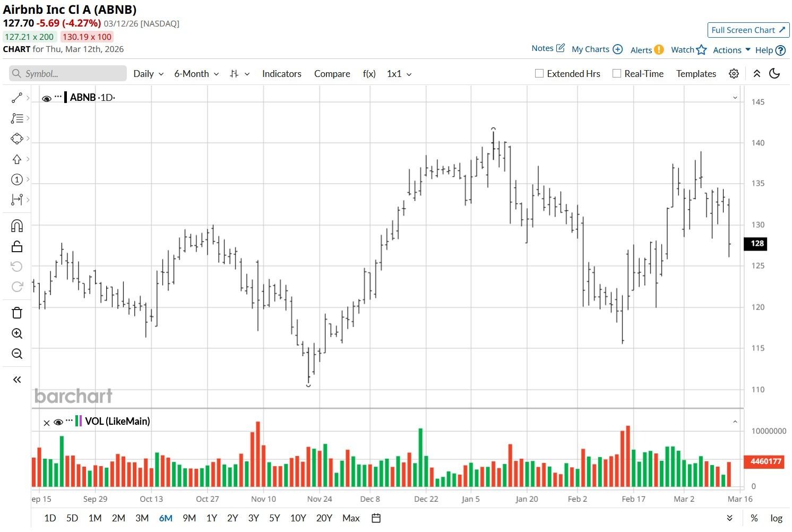Open the My Charts link
This screenshot has height=532, width=792.
(x=590, y=49)
